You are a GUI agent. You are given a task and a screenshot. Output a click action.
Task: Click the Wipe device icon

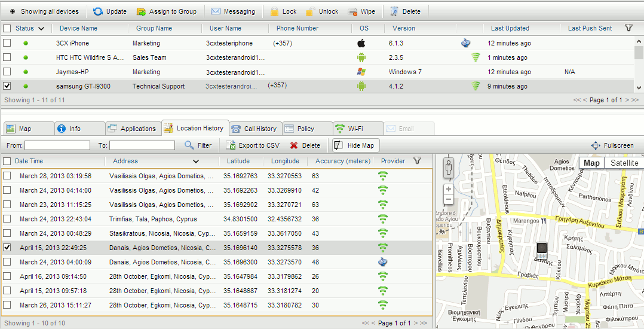352,12
